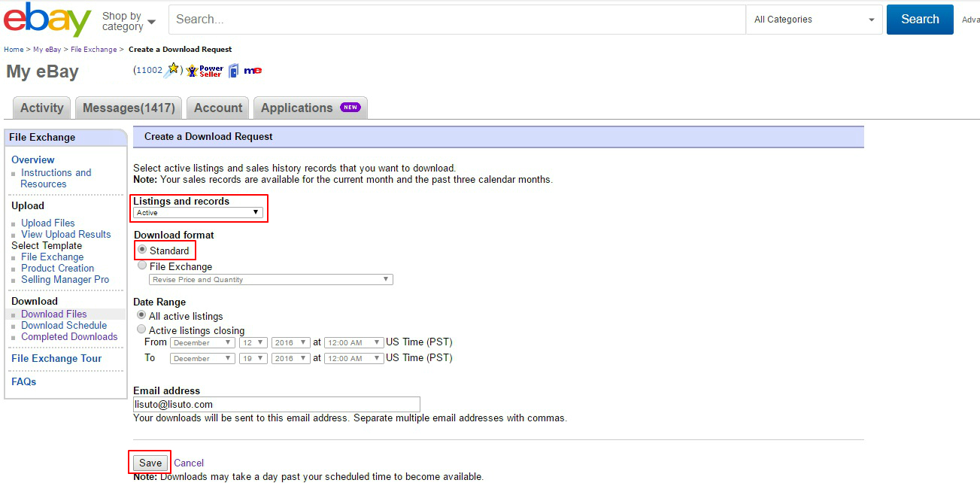Screen dimensions: 980x483
Task: Open the Revise Price and Quantity dropdown
Action: tap(271, 279)
